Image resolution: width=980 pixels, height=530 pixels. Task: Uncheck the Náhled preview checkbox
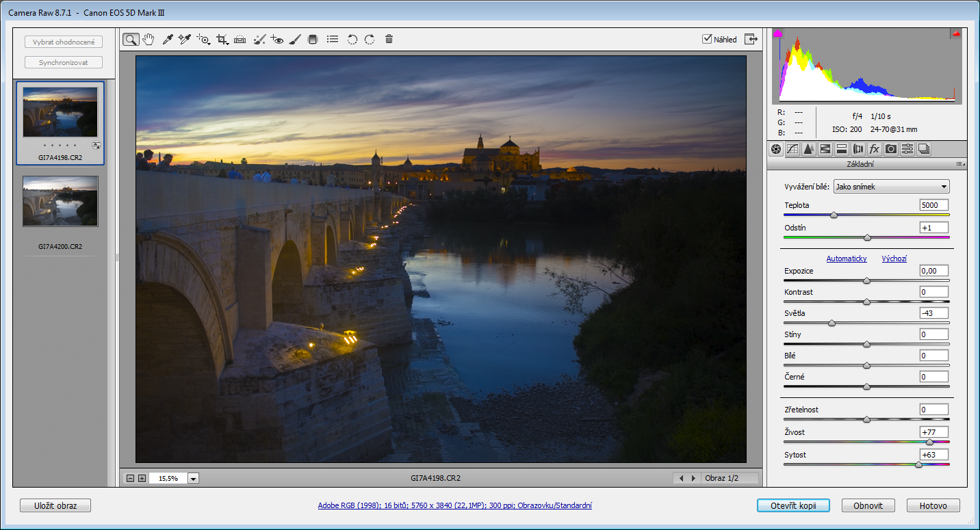707,39
